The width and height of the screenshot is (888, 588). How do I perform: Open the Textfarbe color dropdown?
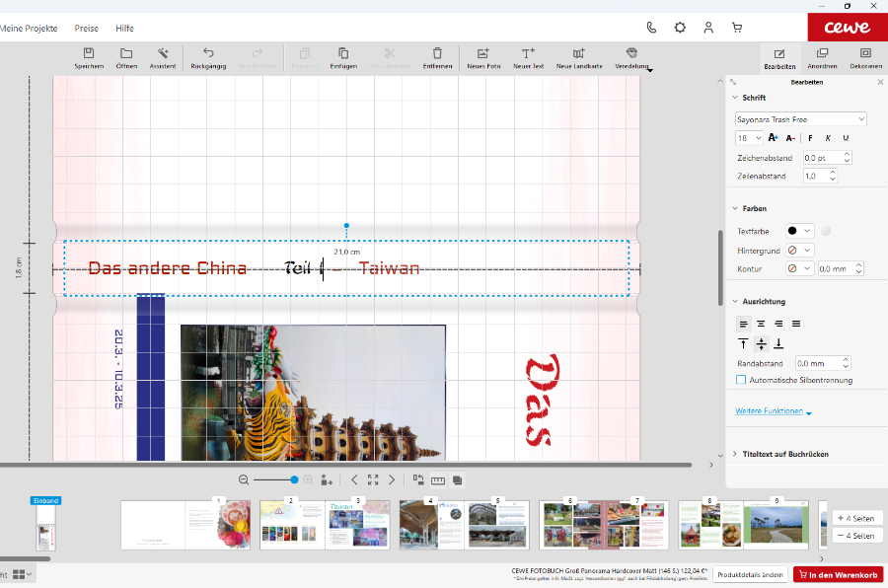[799, 231]
